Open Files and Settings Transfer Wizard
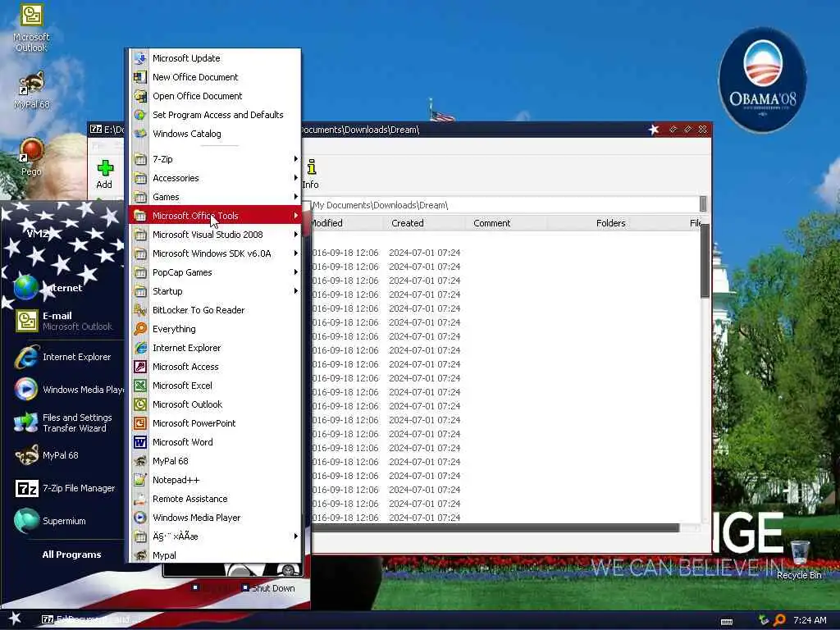The height and width of the screenshot is (630, 840). pos(66,422)
